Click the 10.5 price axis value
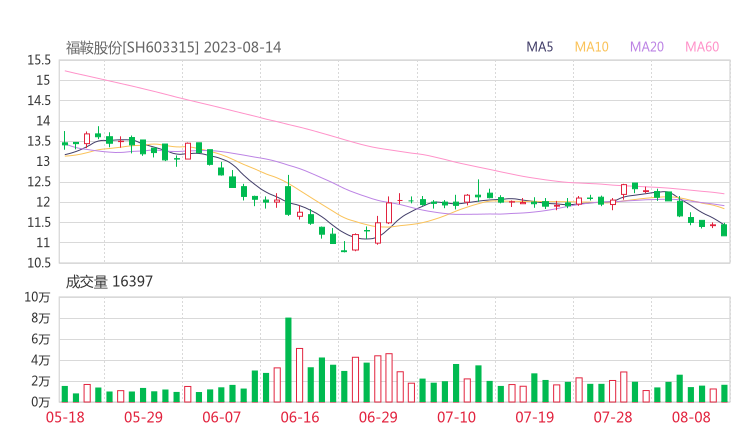 tap(39, 263)
